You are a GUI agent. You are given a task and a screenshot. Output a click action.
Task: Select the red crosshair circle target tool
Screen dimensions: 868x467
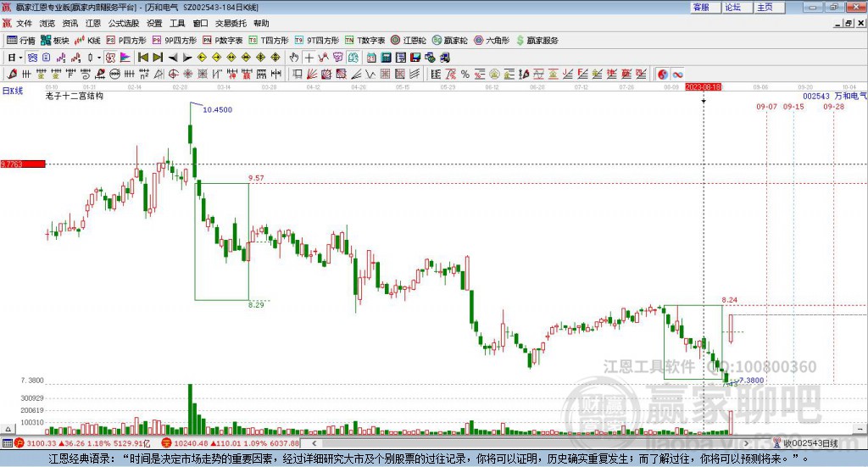[x=173, y=74]
